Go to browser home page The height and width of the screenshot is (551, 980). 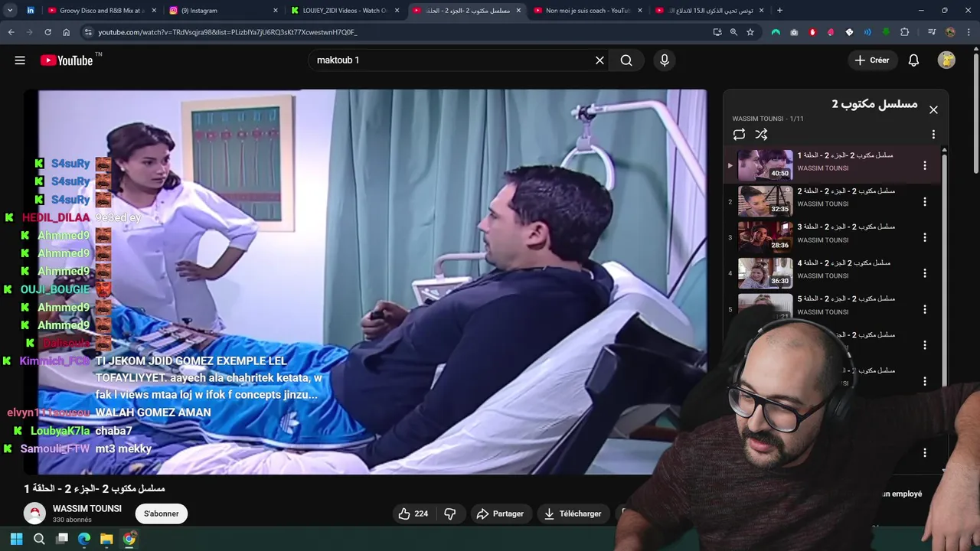(x=66, y=32)
